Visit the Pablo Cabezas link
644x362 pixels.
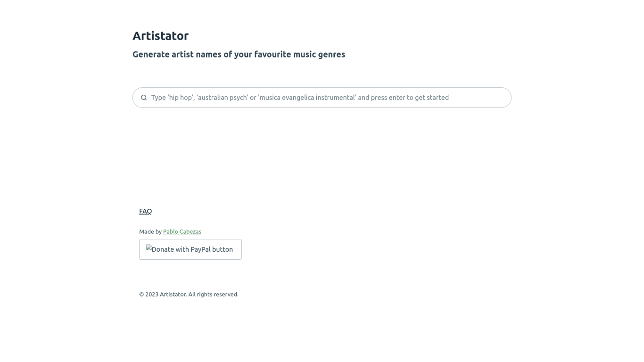pyautogui.click(x=182, y=231)
